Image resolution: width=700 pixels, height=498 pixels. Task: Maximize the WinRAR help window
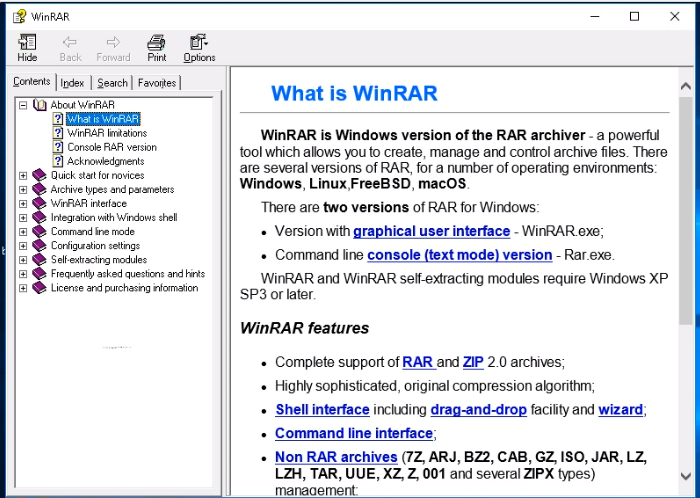click(x=634, y=17)
